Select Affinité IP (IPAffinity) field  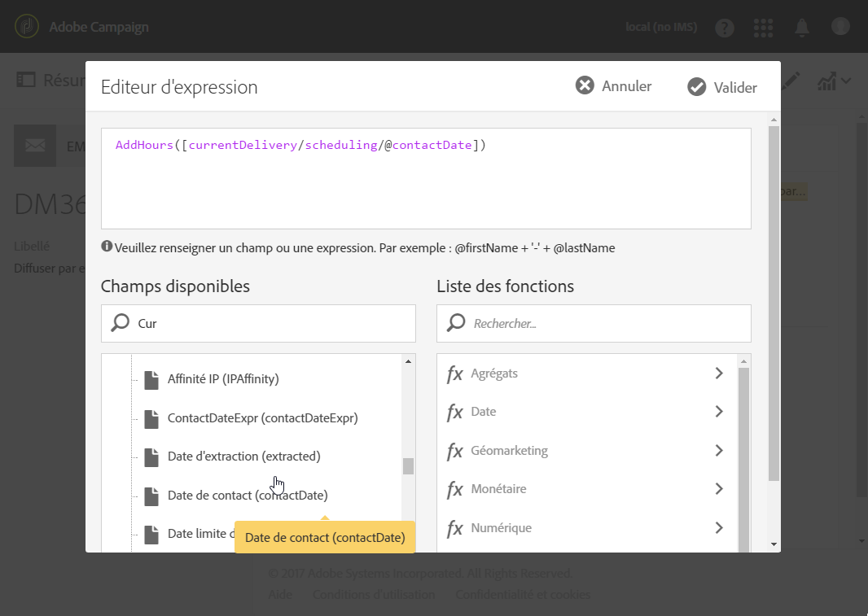(223, 378)
